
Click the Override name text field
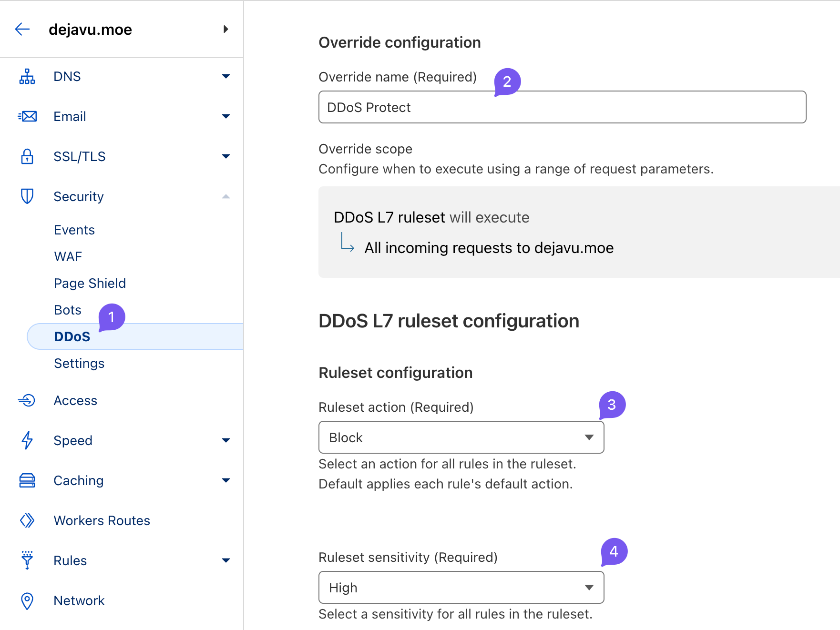562,107
